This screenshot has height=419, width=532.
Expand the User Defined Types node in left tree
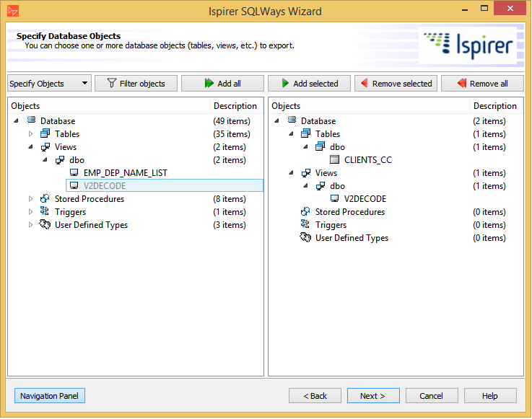pyautogui.click(x=30, y=224)
